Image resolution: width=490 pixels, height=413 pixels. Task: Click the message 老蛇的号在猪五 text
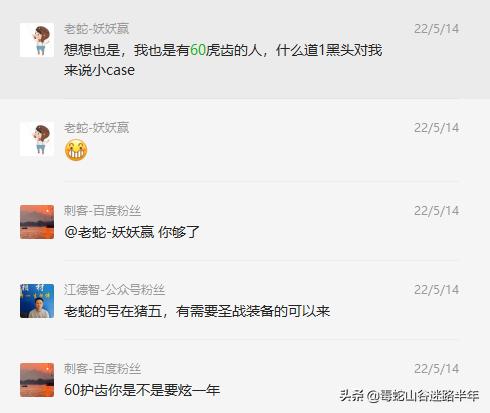coord(197,311)
